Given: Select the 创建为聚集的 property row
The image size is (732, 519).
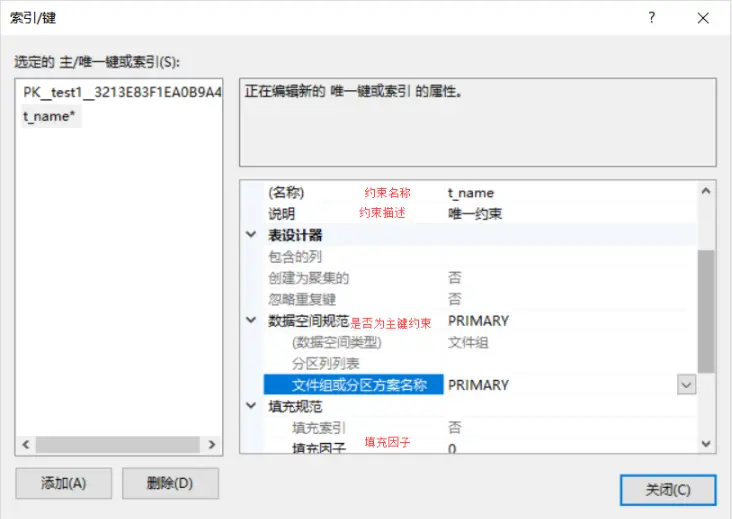Looking at the screenshot, I should point(480,278).
